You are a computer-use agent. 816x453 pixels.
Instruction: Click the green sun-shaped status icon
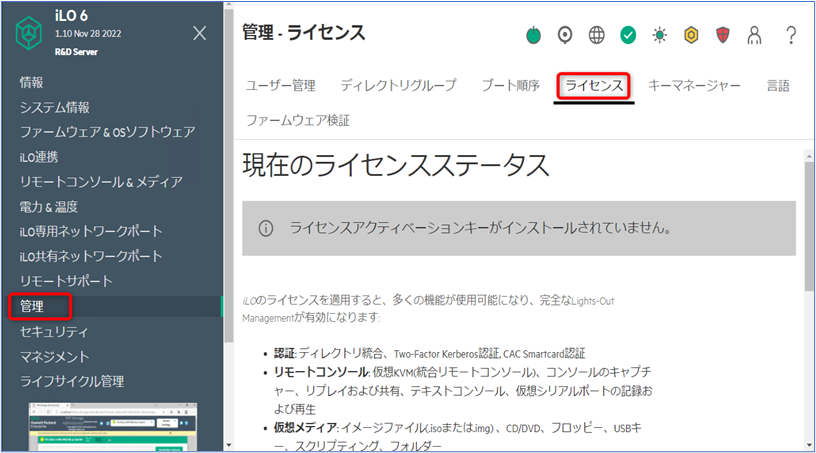(659, 35)
